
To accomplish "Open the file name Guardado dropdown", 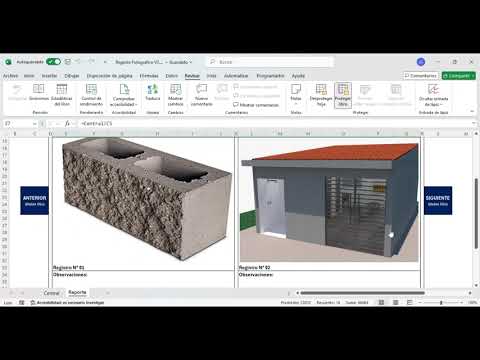I will 154,62.
